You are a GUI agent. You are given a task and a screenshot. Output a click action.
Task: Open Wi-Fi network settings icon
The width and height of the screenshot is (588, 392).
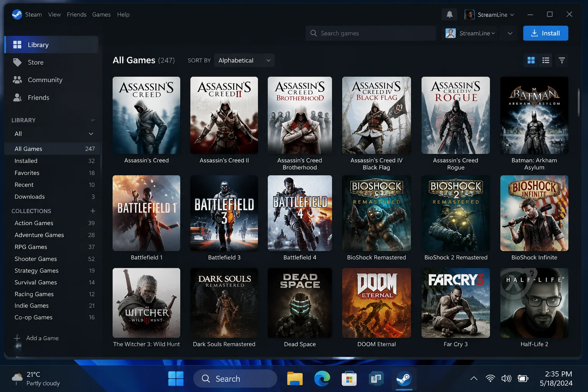tap(490, 379)
